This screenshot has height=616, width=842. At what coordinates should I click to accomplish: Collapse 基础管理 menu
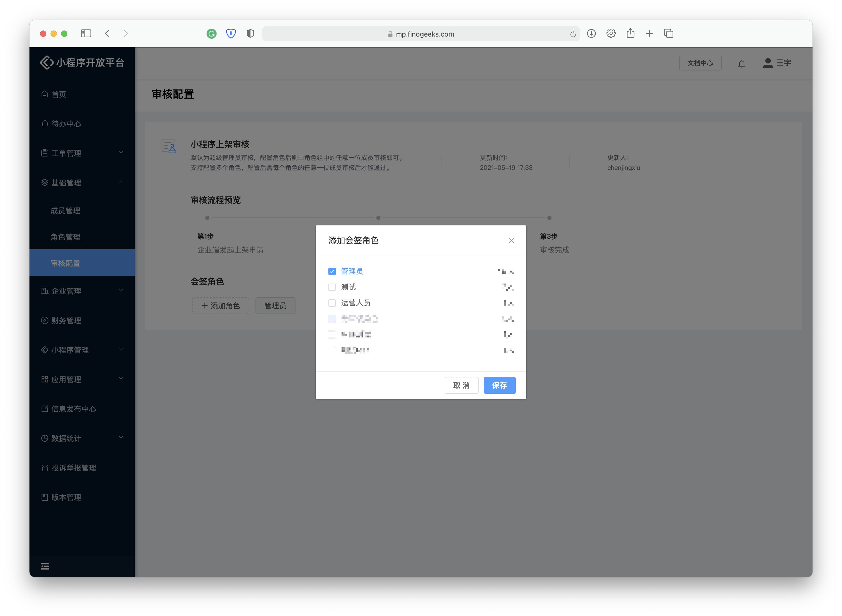[x=82, y=182]
